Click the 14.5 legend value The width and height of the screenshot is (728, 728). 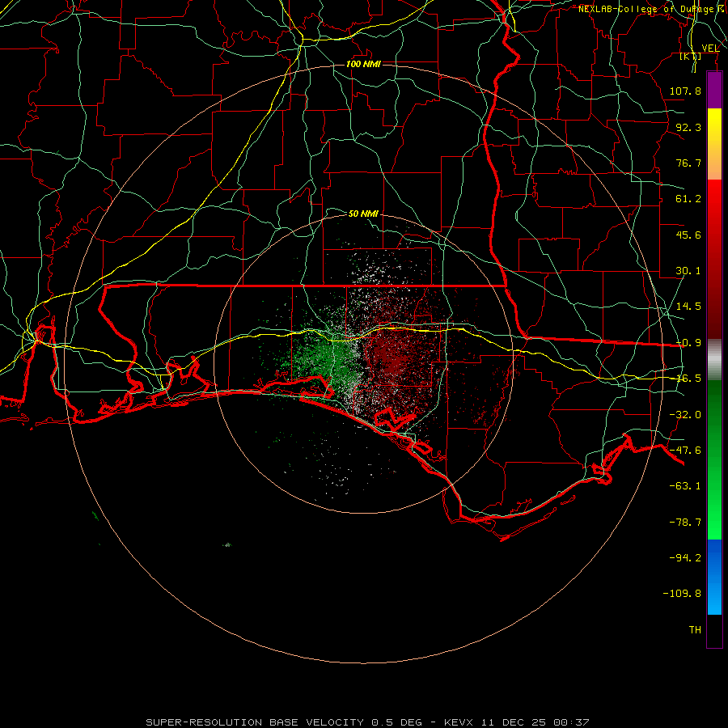(688, 307)
